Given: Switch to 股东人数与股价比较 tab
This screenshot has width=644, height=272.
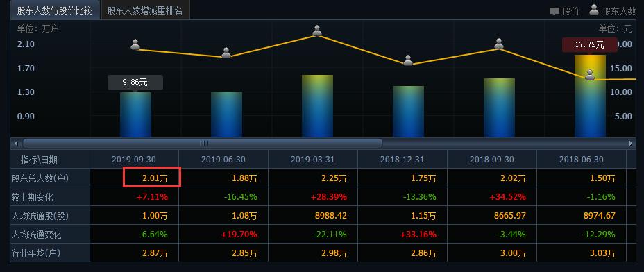Looking at the screenshot, I should 55,10.
